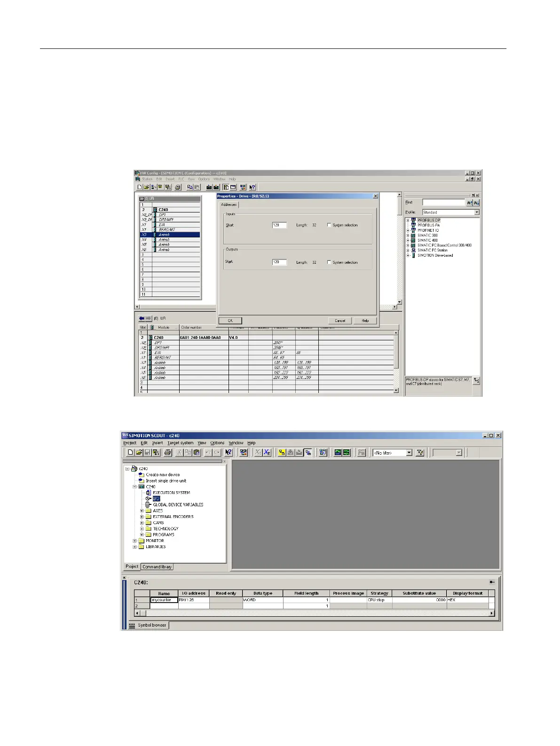This screenshot has width=560, height=746.
Task: Open the Profile Standard dropdown
Action: [476, 212]
